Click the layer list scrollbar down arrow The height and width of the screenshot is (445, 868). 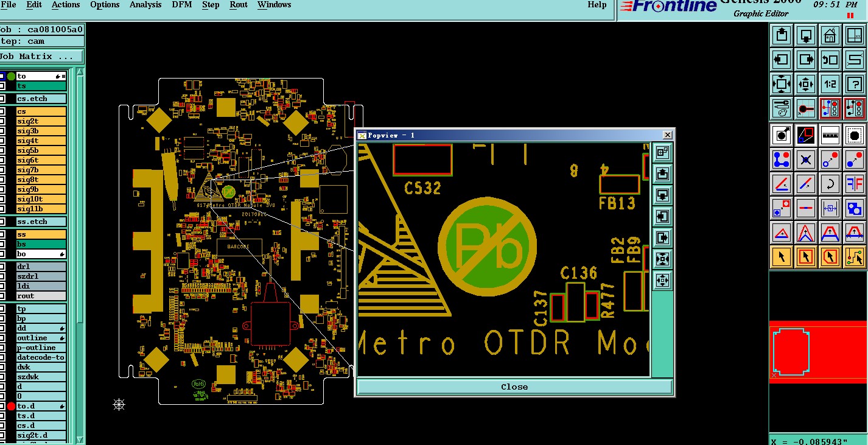[x=80, y=438]
